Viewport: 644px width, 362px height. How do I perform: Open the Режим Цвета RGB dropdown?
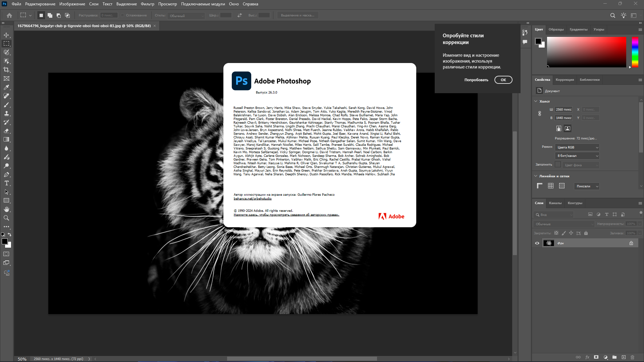click(x=578, y=147)
